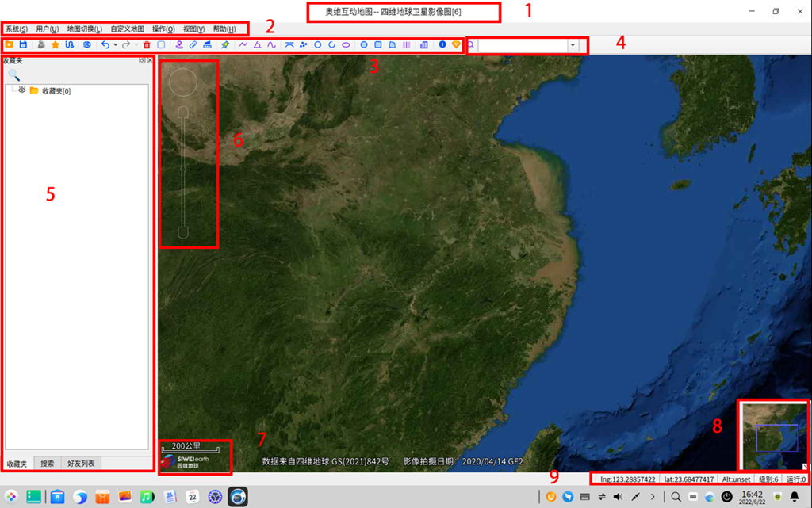Click the red trash delete icon
Image resolution: width=812 pixels, height=508 pixels.
pos(147,45)
